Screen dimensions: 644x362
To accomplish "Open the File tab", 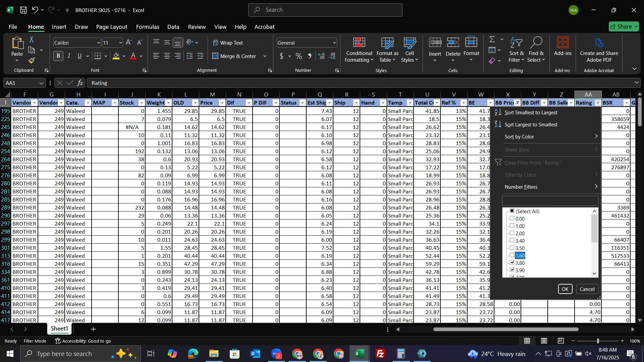I will pyautogui.click(x=13, y=27).
